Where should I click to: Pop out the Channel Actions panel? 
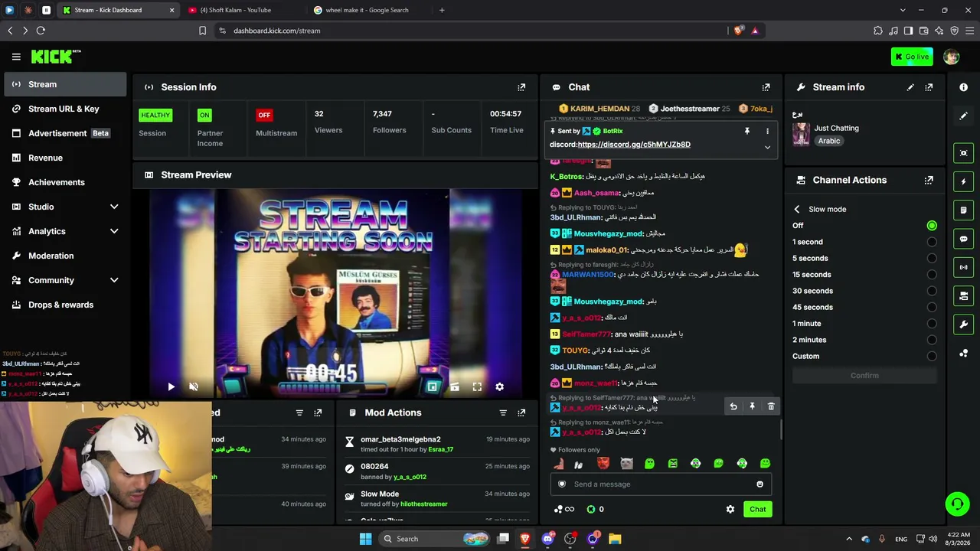pos(929,181)
